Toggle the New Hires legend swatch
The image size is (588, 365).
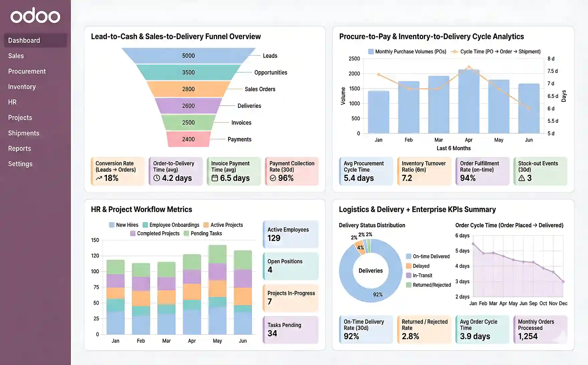(x=112, y=225)
